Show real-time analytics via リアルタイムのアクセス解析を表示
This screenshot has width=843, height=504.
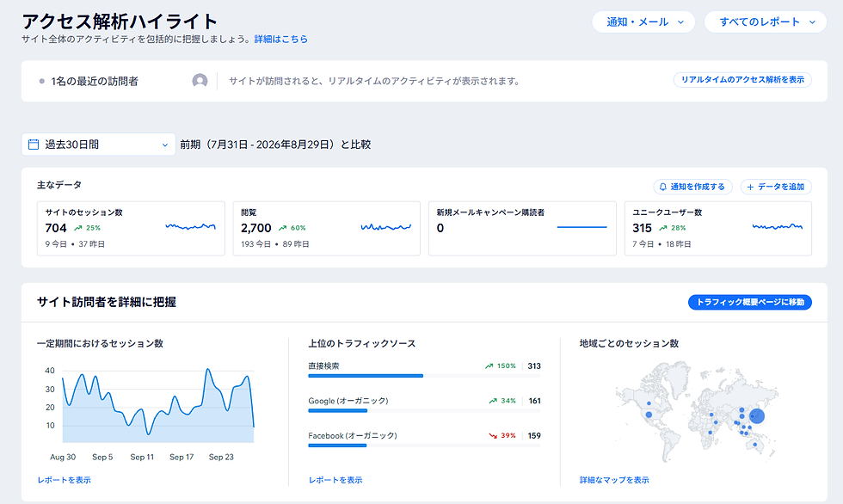[x=742, y=79]
